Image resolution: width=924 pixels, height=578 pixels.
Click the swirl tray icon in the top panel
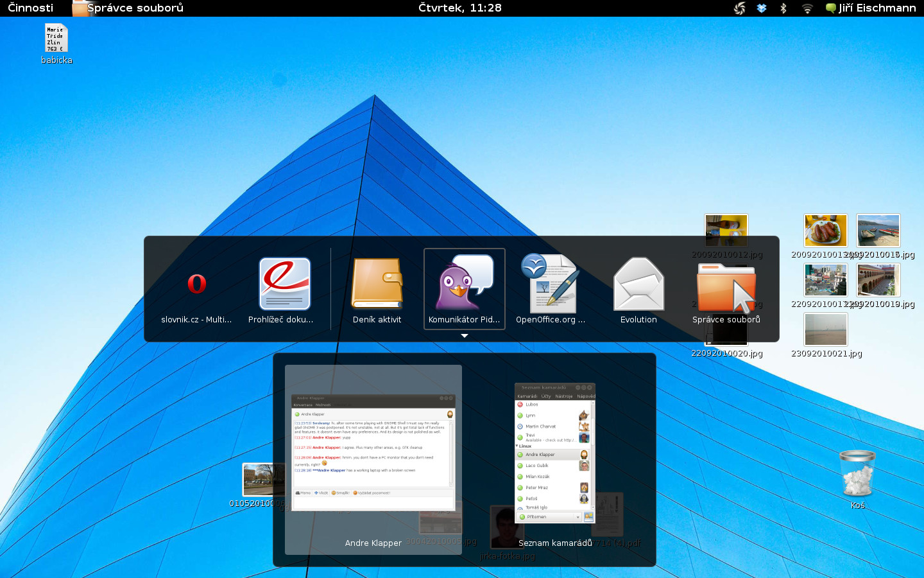[x=740, y=8]
